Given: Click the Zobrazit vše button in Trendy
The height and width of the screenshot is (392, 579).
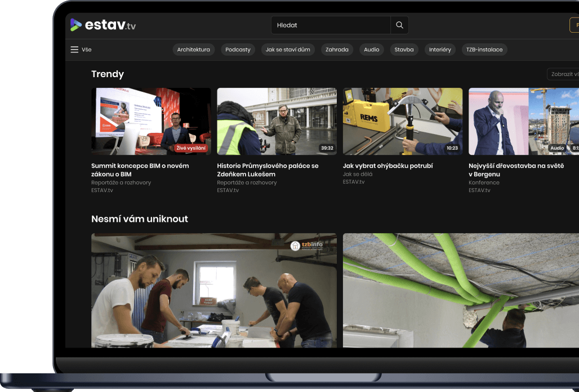Looking at the screenshot, I should coord(563,74).
